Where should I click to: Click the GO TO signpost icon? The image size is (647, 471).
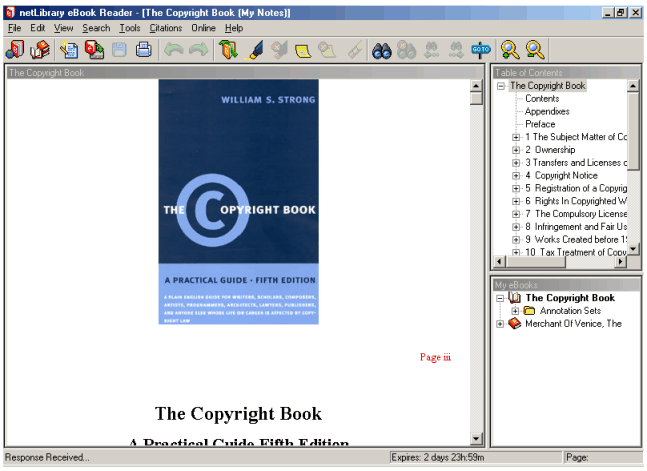click(481, 50)
